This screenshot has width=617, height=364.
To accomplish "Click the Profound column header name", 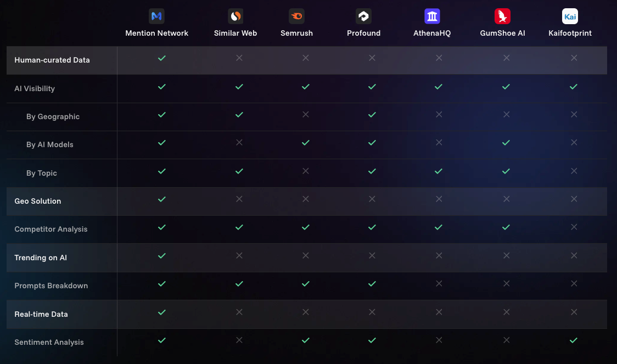I will [363, 33].
